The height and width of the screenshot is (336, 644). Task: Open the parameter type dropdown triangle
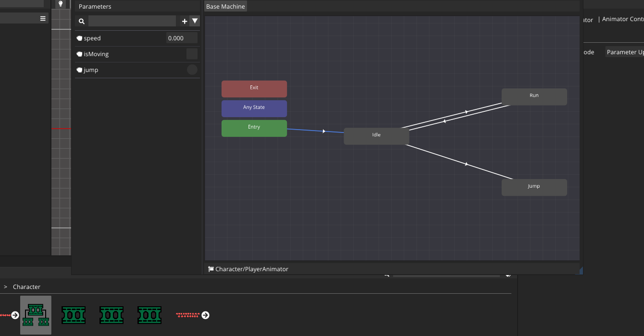point(195,21)
